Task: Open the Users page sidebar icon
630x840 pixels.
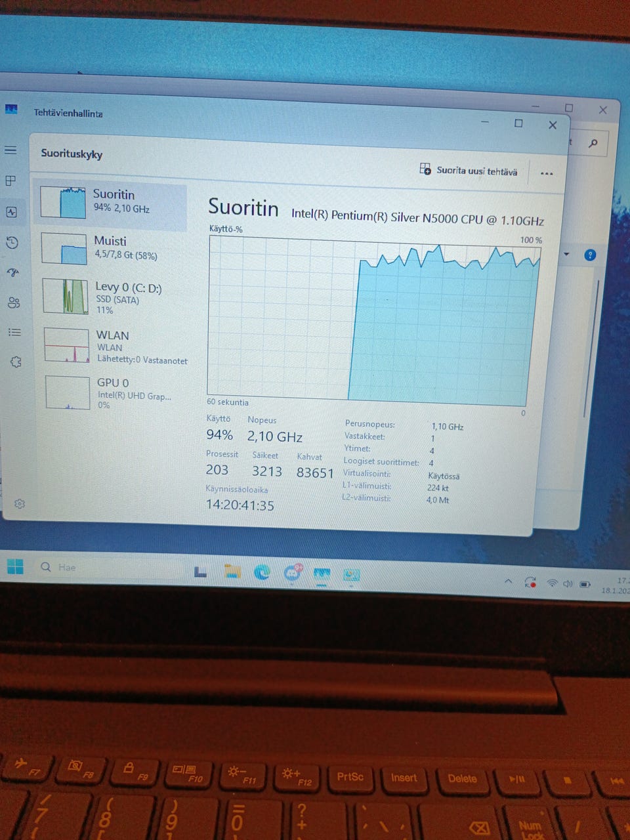Action: click(14, 303)
